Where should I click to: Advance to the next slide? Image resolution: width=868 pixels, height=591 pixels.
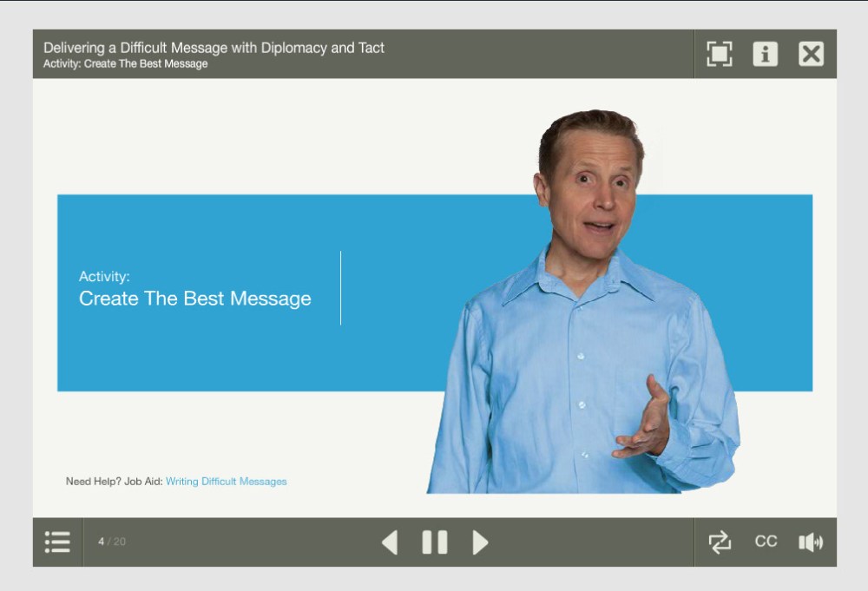[480, 542]
